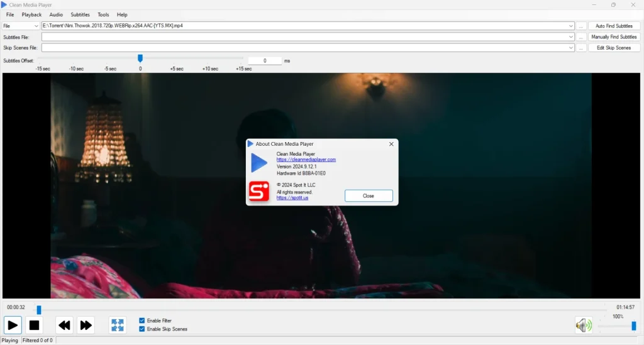Image resolution: width=644 pixels, height=345 pixels.
Task: Toggle fullscreen with the expand arrows icon
Action: [118, 325]
